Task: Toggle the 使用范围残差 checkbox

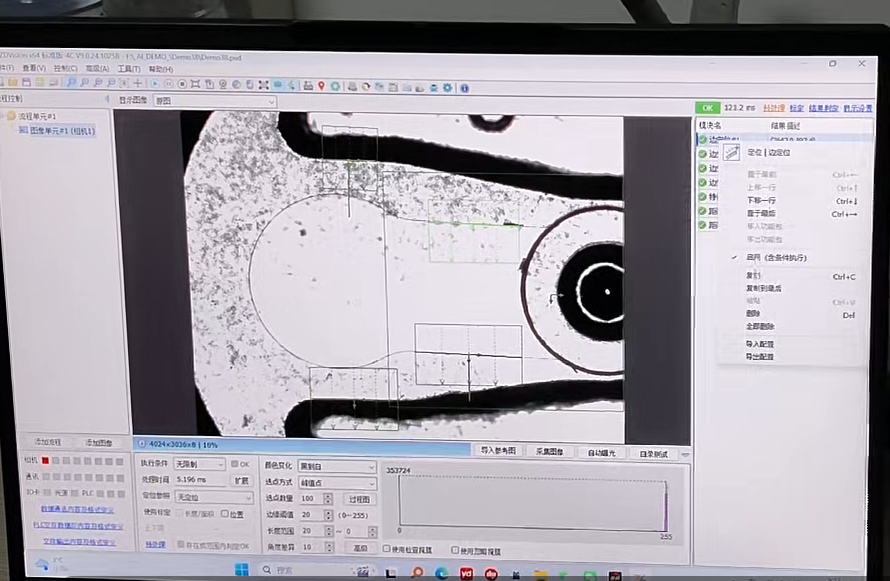Action: click(456, 550)
